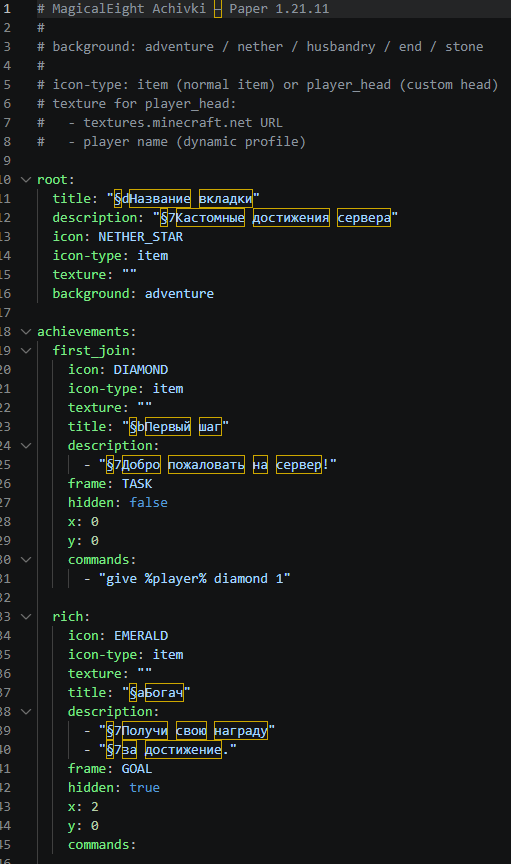Click the word Богач in title

click(x=164, y=692)
